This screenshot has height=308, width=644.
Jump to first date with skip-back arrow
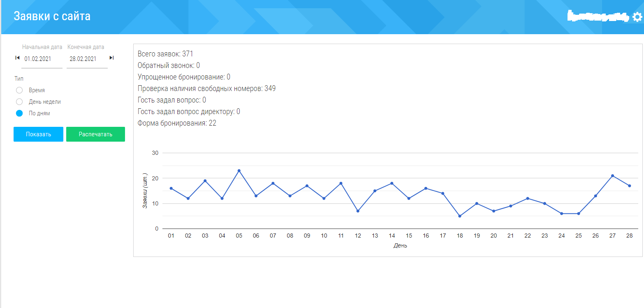(17, 58)
